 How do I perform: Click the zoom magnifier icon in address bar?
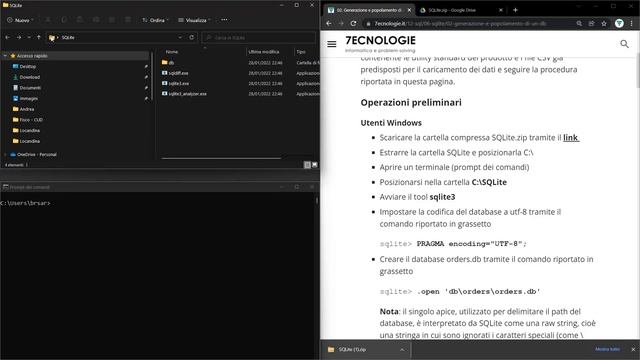click(x=579, y=24)
